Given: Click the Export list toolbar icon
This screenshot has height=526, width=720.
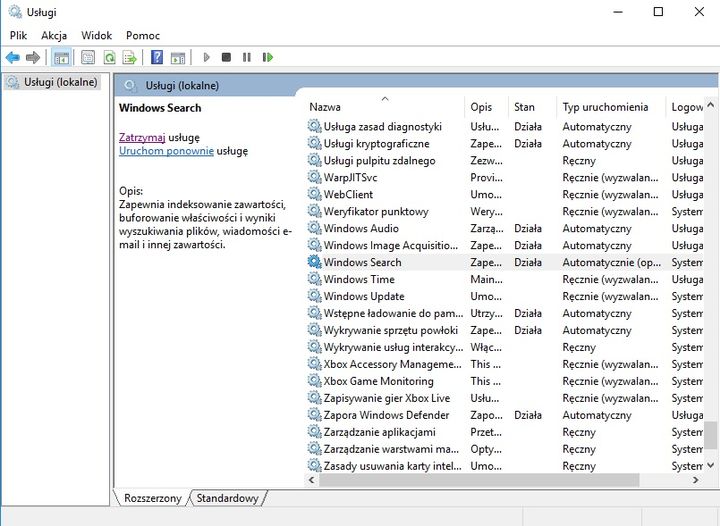Looking at the screenshot, I should tap(129, 57).
